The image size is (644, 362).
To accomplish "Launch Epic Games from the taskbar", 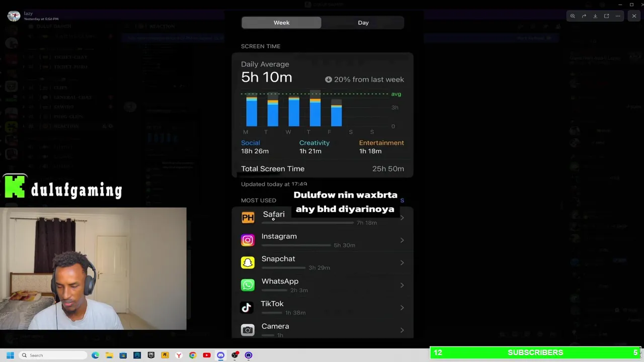I will click(x=151, y=355).
